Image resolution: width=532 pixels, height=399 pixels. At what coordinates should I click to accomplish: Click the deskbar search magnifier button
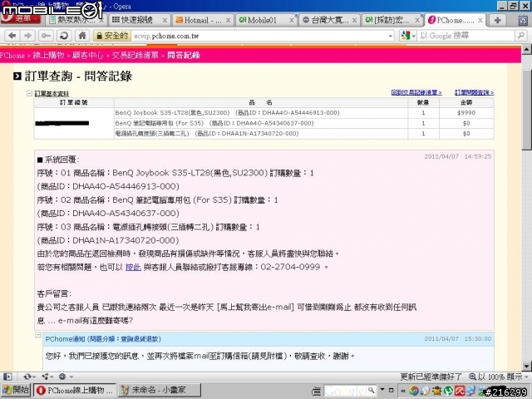click(372, 391)
